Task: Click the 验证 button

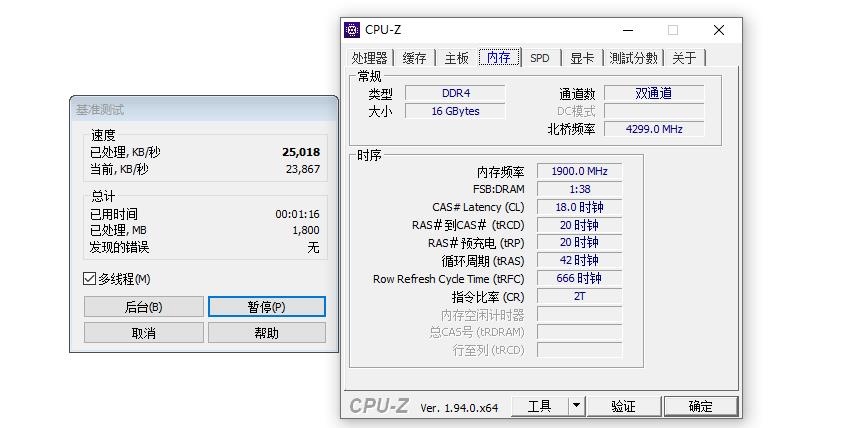Action: 623,406
